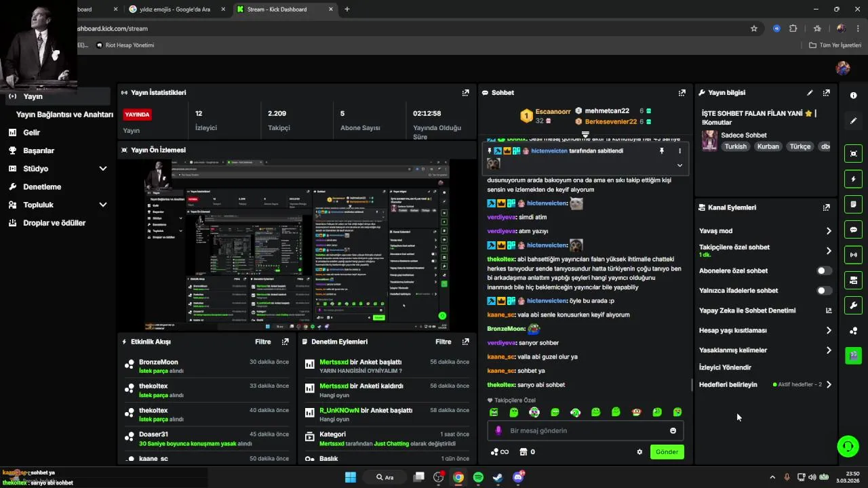The width and height of the screenshot is (868, 488).
Task: Expand the pinned message with the chevron
Action: tap(679, 165)
